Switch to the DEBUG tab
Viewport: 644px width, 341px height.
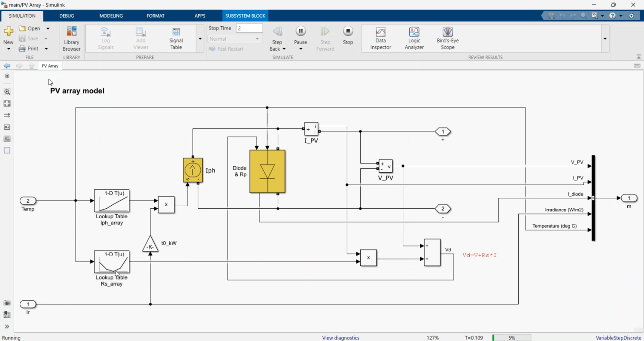point(67,16)
